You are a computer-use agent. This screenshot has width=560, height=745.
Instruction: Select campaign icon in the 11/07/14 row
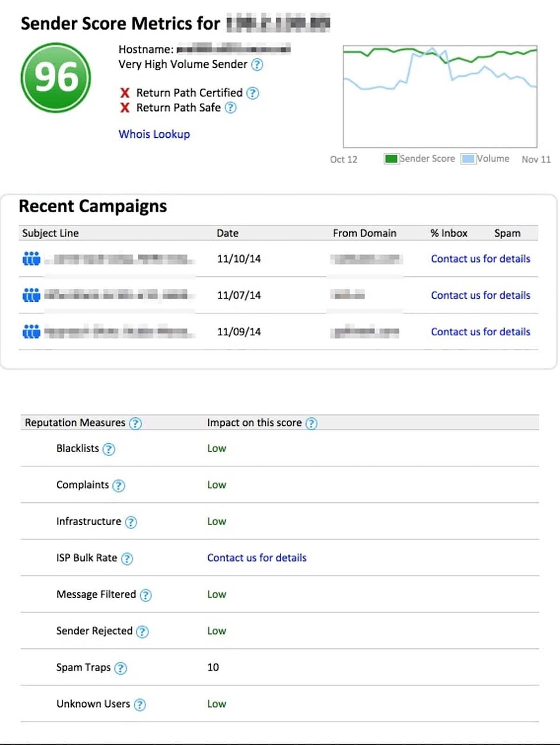point(31,295)
